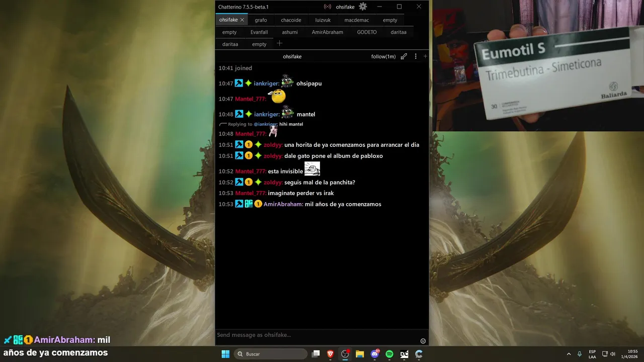
Task: Open OBS Studio from the taskbar
Action: pos(345,354)
